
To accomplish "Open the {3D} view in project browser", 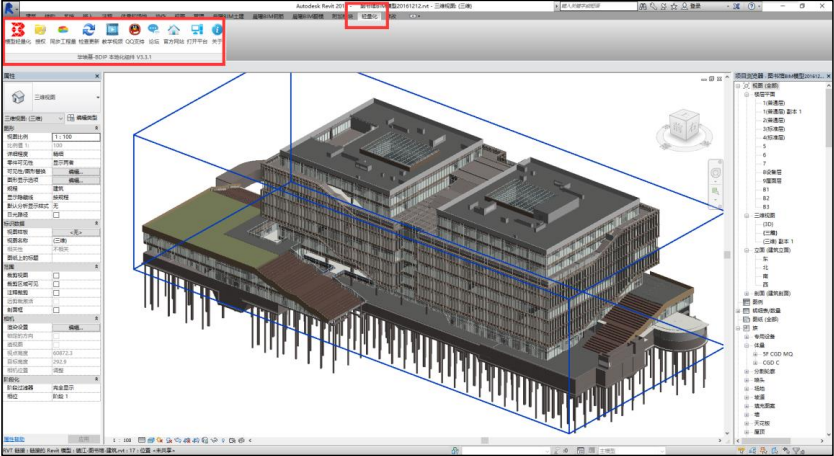I will pyautogui.click(x=768, y=224).
